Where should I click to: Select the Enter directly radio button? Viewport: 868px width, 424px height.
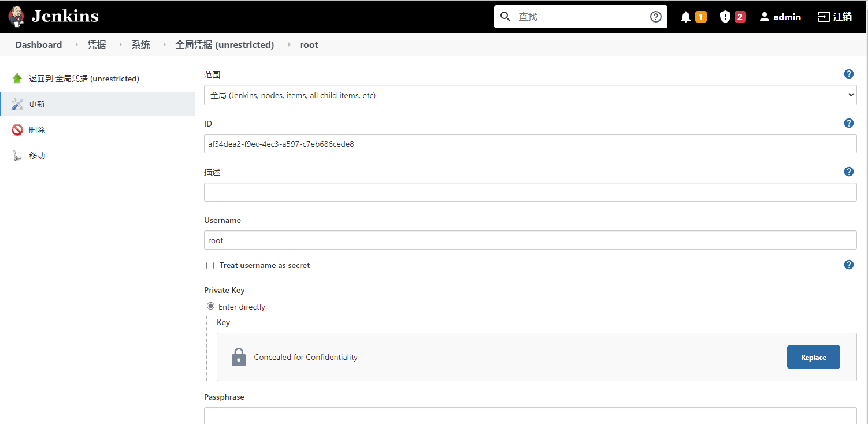(x=211, y=306)
